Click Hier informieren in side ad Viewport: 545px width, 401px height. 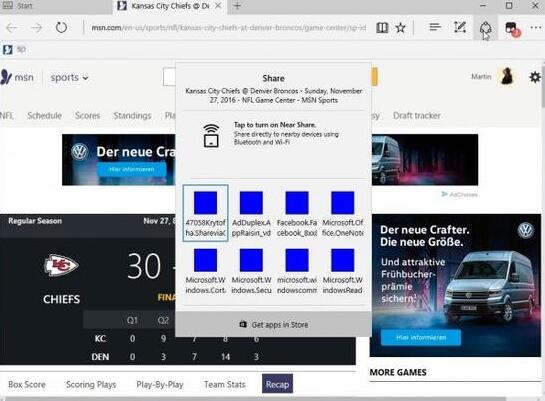[421, 337]
